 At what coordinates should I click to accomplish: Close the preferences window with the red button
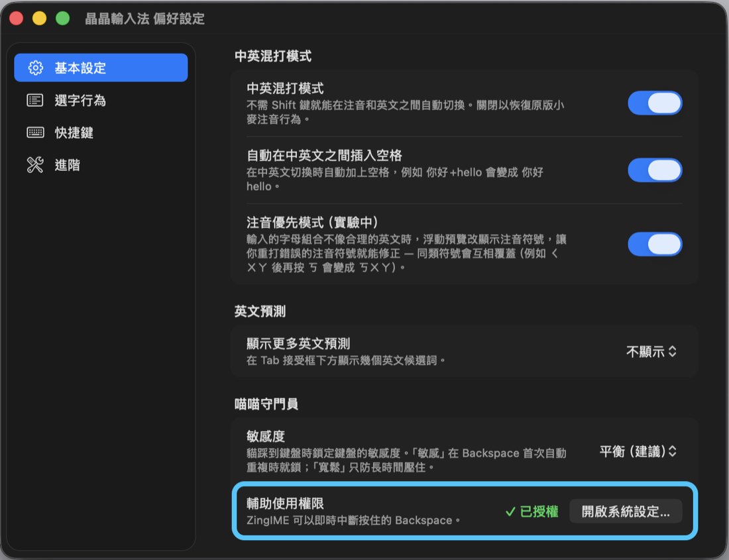click(17, 19)
